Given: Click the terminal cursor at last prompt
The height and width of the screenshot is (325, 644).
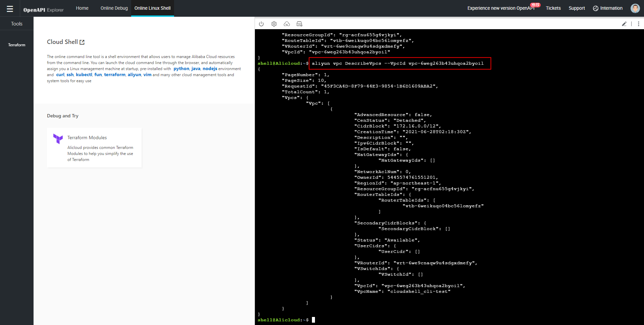Looking at the screenshot, I should tap(313, 320).
